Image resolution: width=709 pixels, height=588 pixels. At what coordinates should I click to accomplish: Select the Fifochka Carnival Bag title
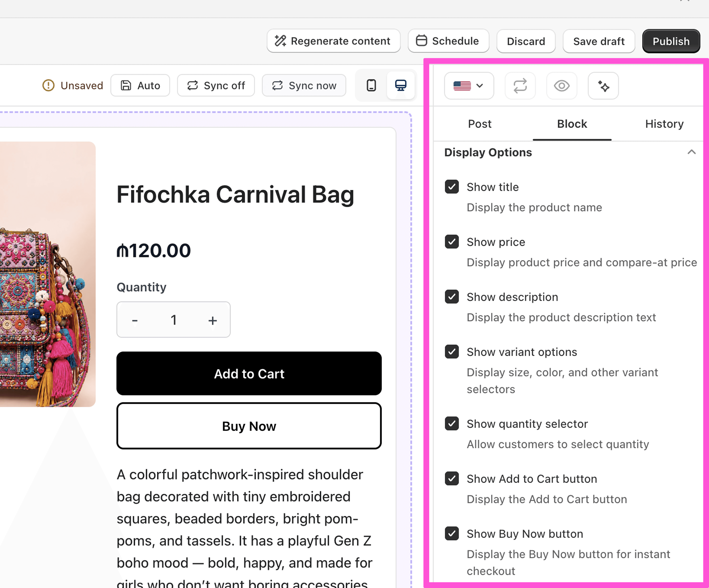[235, 195]
